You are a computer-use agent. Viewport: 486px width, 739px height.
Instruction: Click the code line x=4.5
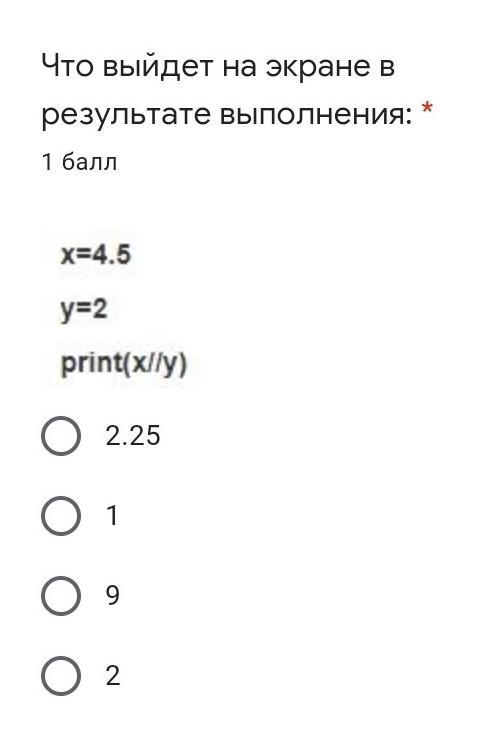pos(96,255)
